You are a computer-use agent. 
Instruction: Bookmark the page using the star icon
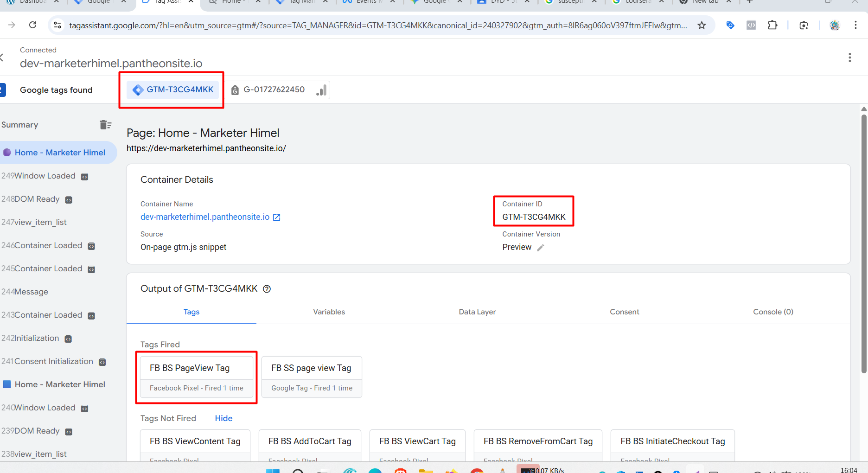(x=702, y=25)
